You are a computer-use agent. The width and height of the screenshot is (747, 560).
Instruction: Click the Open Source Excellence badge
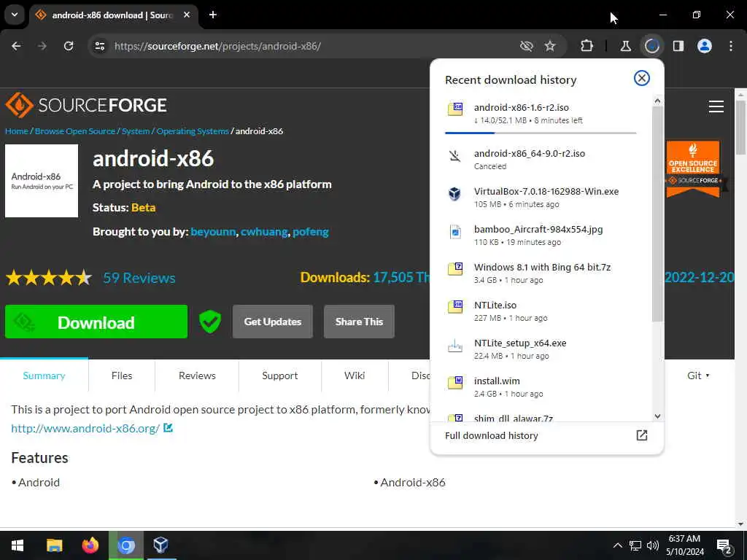pyautogui.click(x=694, y=168)
